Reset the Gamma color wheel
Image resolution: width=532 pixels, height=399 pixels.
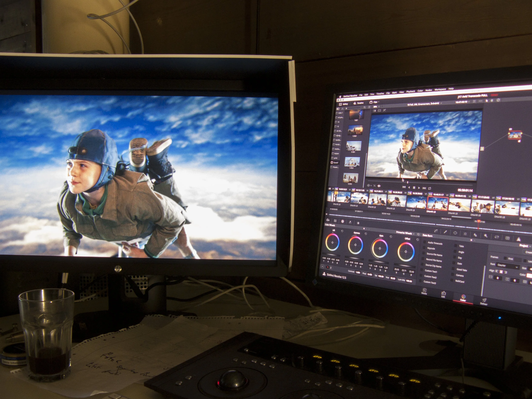tap(366, 234)
